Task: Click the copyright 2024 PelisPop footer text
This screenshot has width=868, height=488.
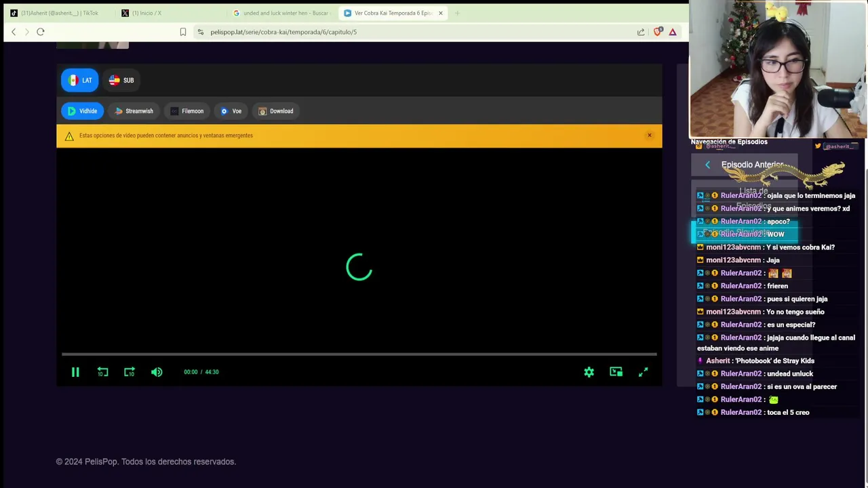Action: click(146, 462)
